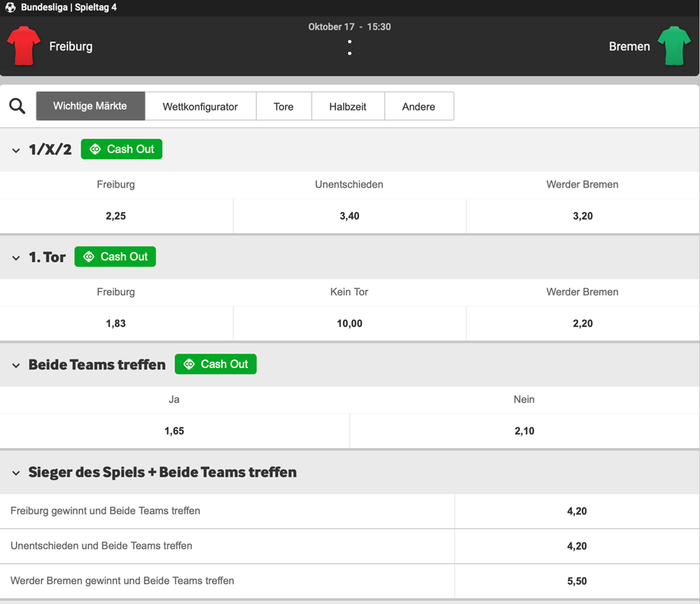
Task: Collapse the 1/X/2 market section
Action: [x=15, y=149]
